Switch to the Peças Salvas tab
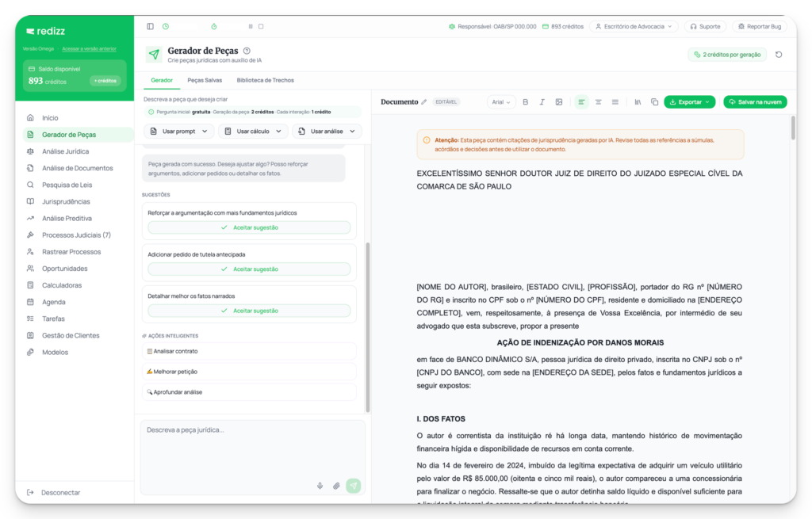 point(205,80)
